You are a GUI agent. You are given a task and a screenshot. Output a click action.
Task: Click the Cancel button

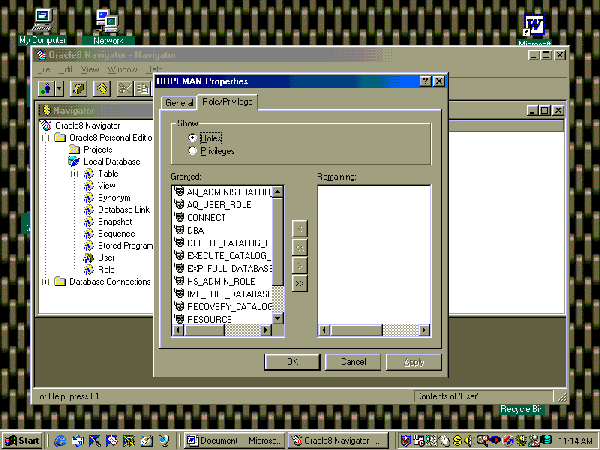(353, 362)
